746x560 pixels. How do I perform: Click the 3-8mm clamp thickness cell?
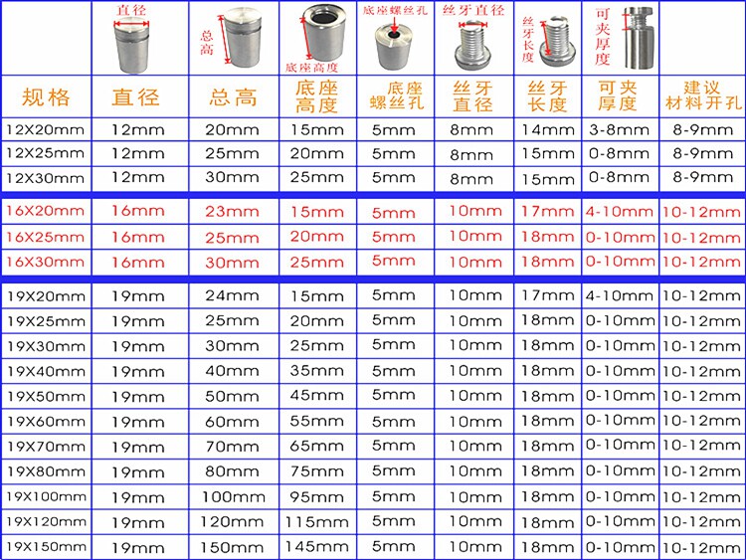[619, 129]
